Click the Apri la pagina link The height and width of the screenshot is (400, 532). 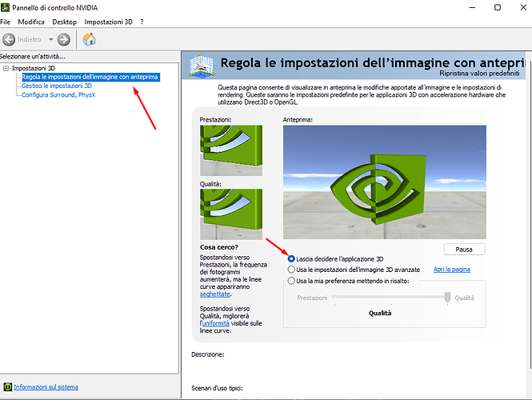click(x=452, y=270)
